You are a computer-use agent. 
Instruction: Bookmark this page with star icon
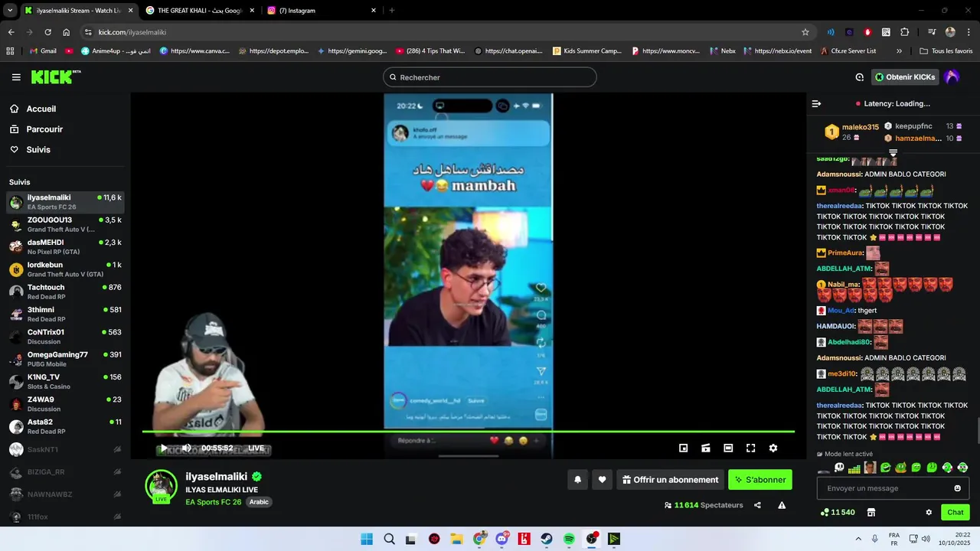(x=805, y=32)
